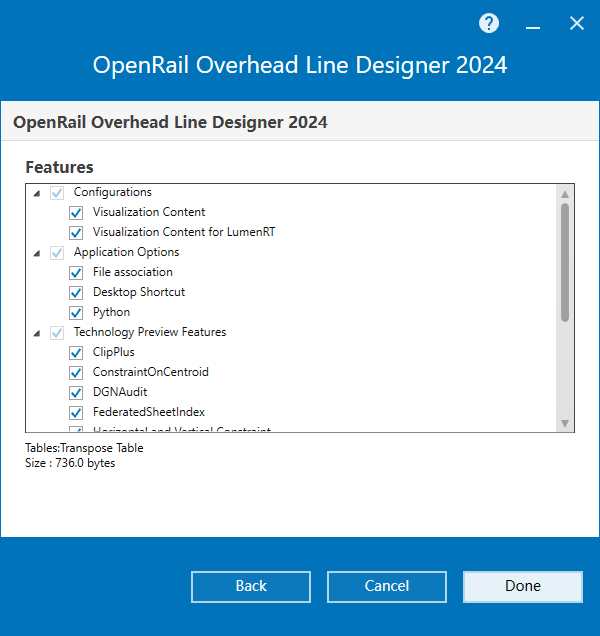Image resolution: width=600 pixels, height=636 pixels.
Task: Minimize the installer window
Action: tap(533, 28)
